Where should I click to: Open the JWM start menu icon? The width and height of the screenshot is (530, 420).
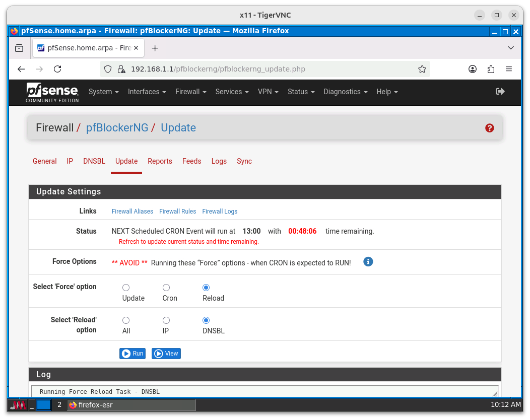pos(18,405)
